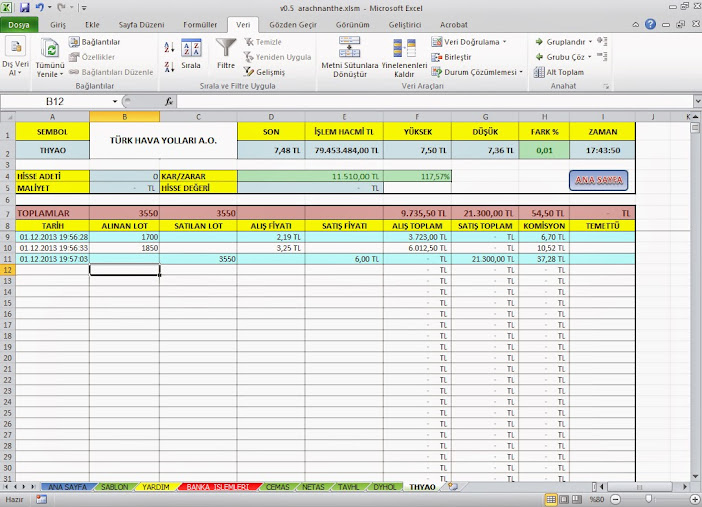Viewport: 702px width, 507px height.
Task: Click Grubu Çöz ungroup icon
Action: click(x=539, y=57)
